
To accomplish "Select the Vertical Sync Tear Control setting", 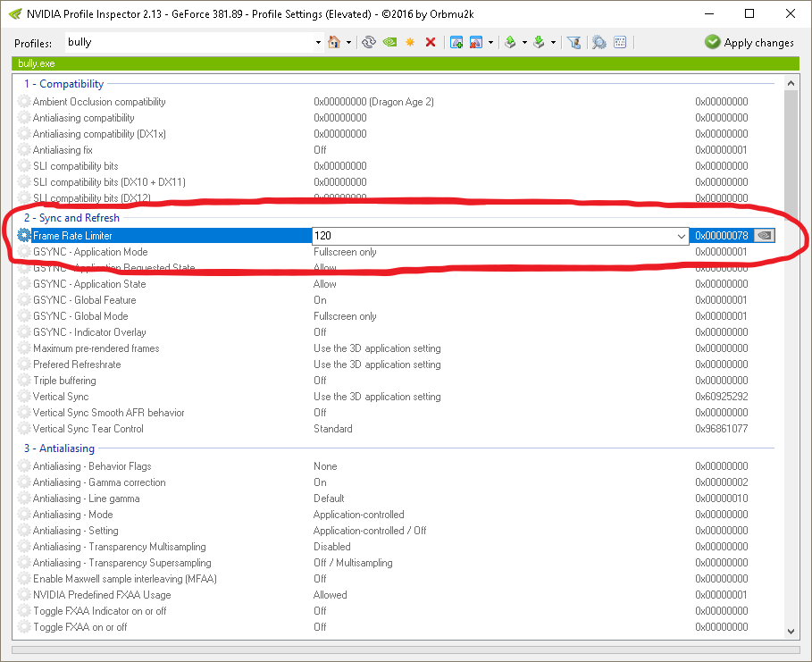I will 396,429.
